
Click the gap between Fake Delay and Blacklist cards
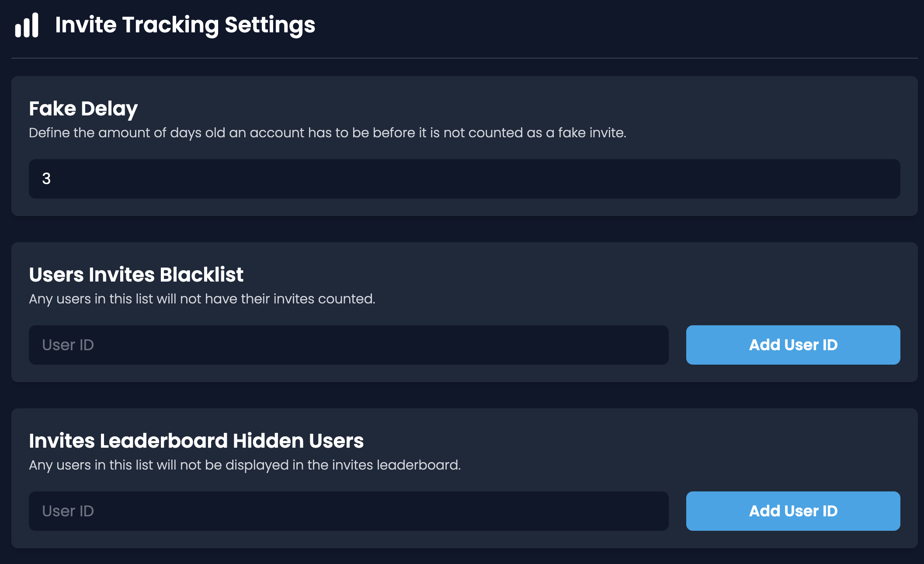coord(464,229)
